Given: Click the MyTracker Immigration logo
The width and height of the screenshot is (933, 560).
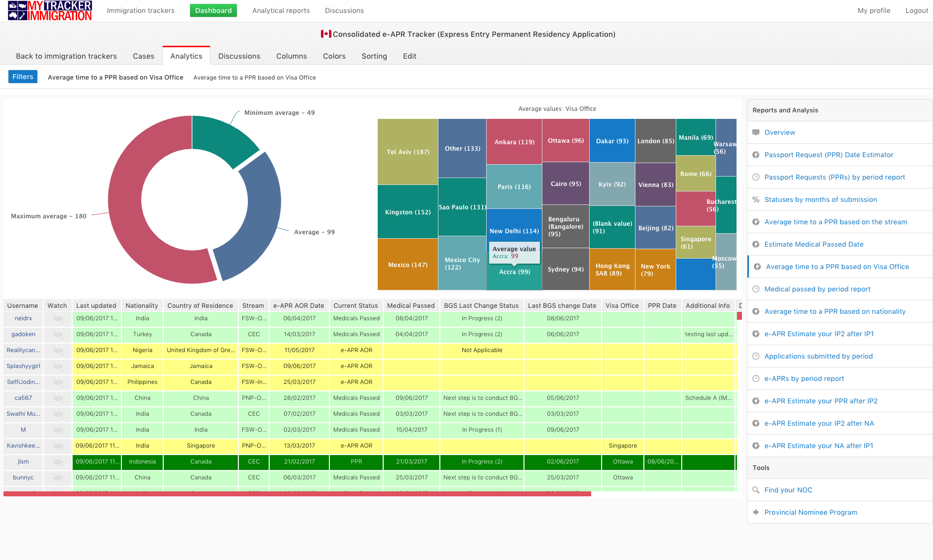Looking at the screenshot, I should pos(50,11).
